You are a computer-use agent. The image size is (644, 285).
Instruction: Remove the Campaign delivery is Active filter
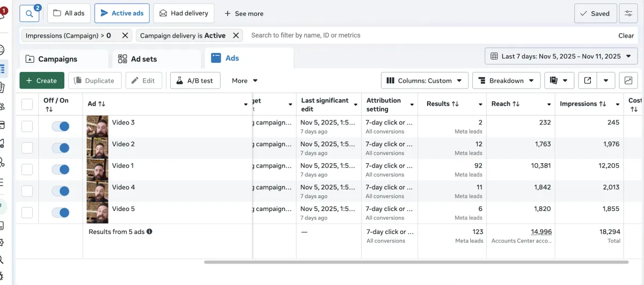[x=235, y=35]
